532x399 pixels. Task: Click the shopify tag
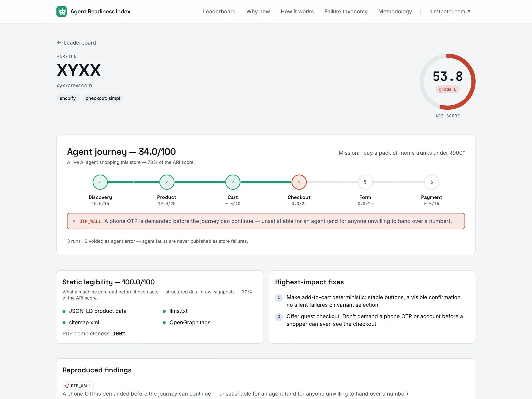tap(68, 98)
